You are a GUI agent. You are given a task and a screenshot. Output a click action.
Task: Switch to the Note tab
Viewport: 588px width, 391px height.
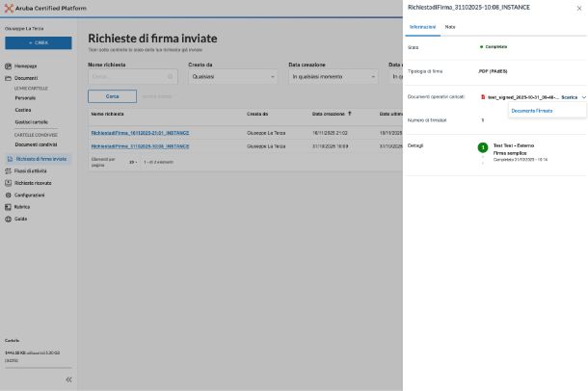pos(450,27)
